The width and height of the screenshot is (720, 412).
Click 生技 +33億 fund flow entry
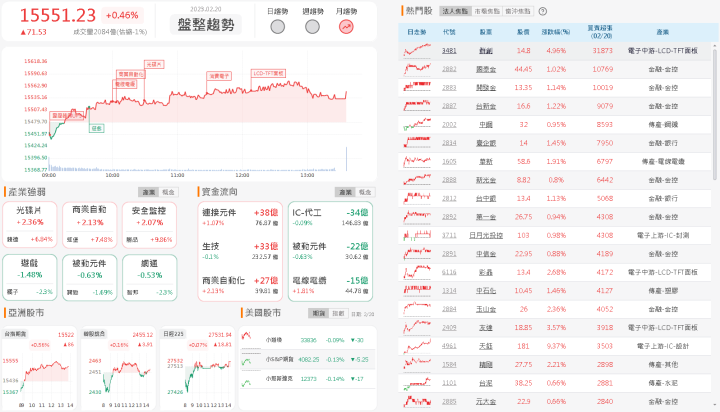(x=240, y=251)
